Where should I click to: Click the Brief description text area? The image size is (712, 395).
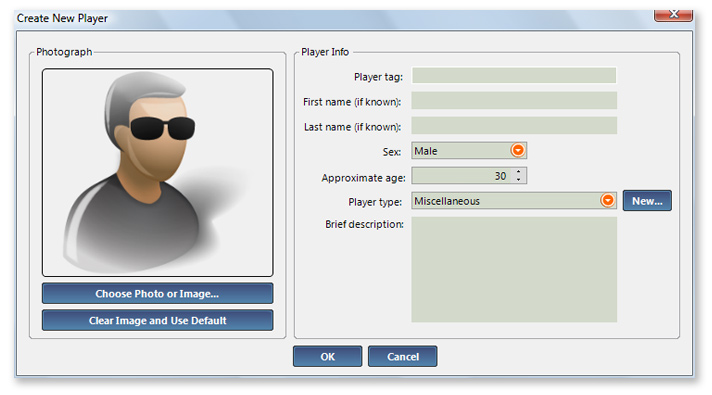(514, 269)
